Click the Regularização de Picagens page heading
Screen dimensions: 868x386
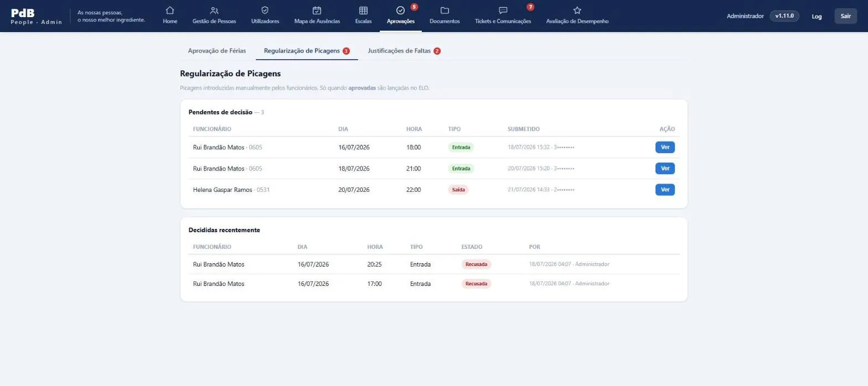click(x=231, y=73)
